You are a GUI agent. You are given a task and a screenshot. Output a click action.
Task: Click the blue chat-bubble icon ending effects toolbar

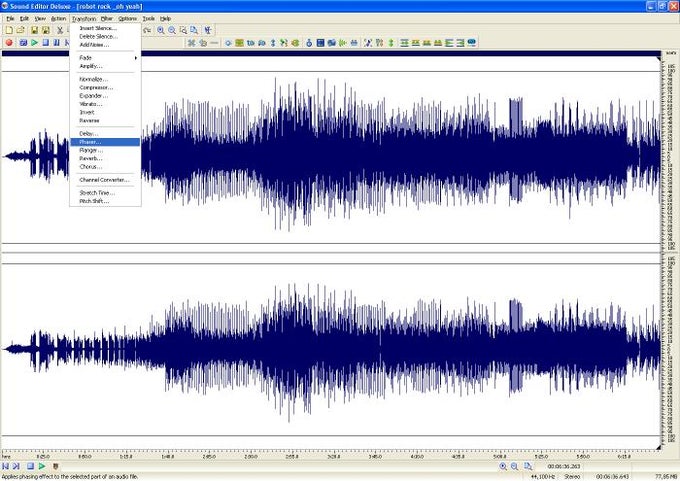coord(472,43)
